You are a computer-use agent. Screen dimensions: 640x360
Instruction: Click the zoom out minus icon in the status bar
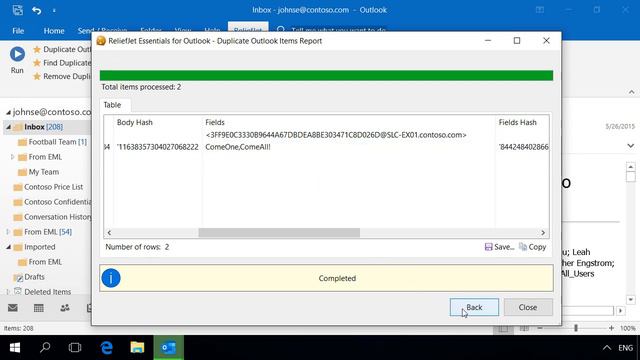point(540,328)
